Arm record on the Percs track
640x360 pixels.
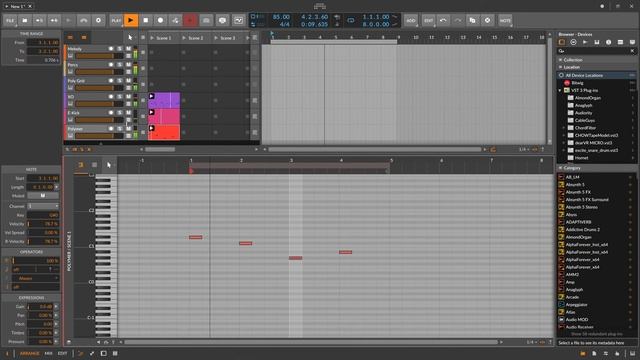111,64
